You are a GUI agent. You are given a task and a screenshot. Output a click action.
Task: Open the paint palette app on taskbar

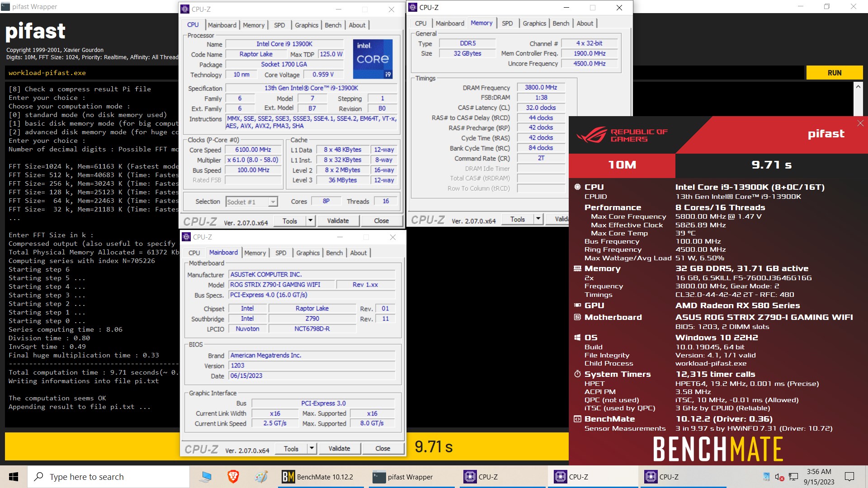point(261,477)
